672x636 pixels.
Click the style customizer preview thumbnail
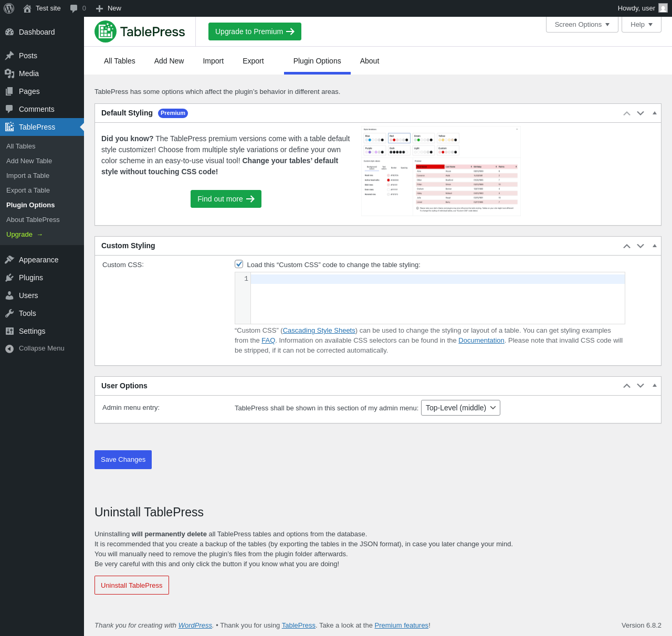[441, 171]
